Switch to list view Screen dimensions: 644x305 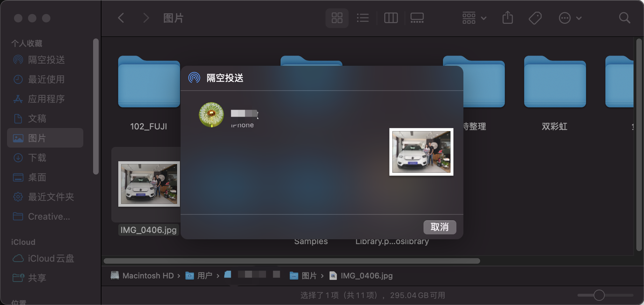[363, 18]
